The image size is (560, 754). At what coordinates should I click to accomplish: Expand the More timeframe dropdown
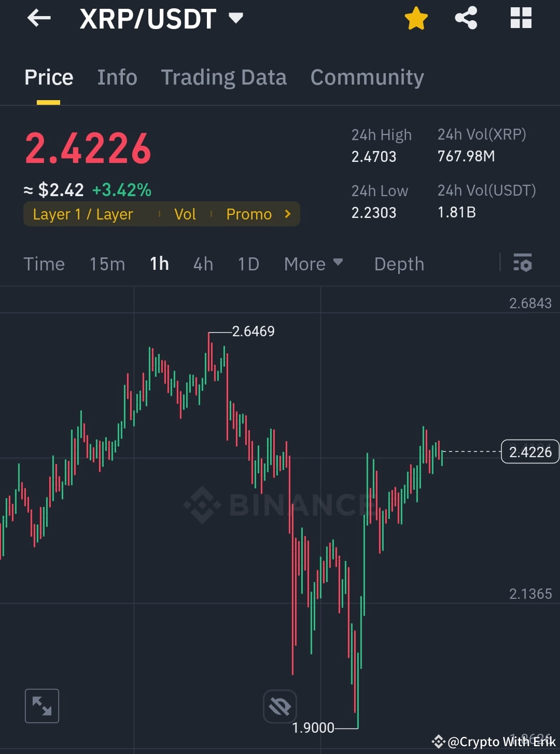(313, 264)
